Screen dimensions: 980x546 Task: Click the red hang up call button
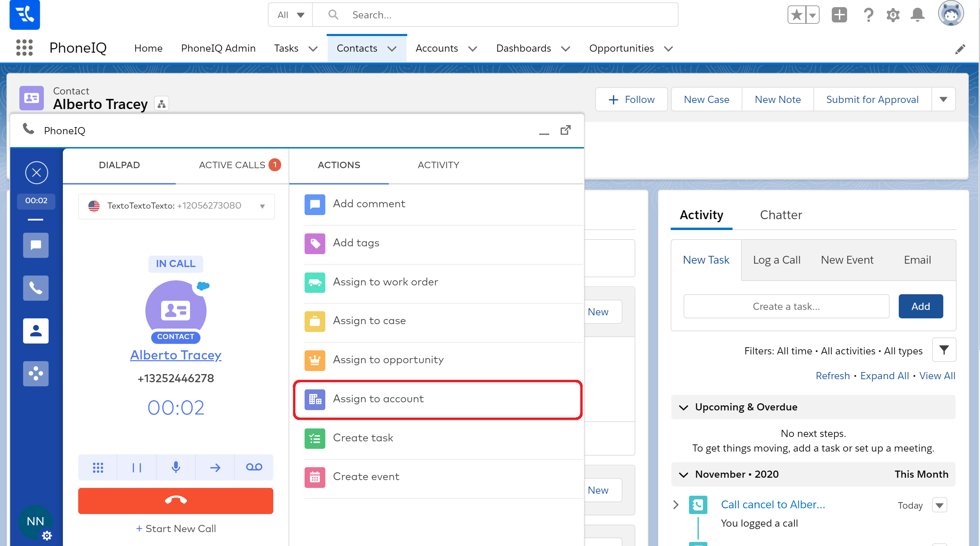pyautogui.click(x=175, y=500)
